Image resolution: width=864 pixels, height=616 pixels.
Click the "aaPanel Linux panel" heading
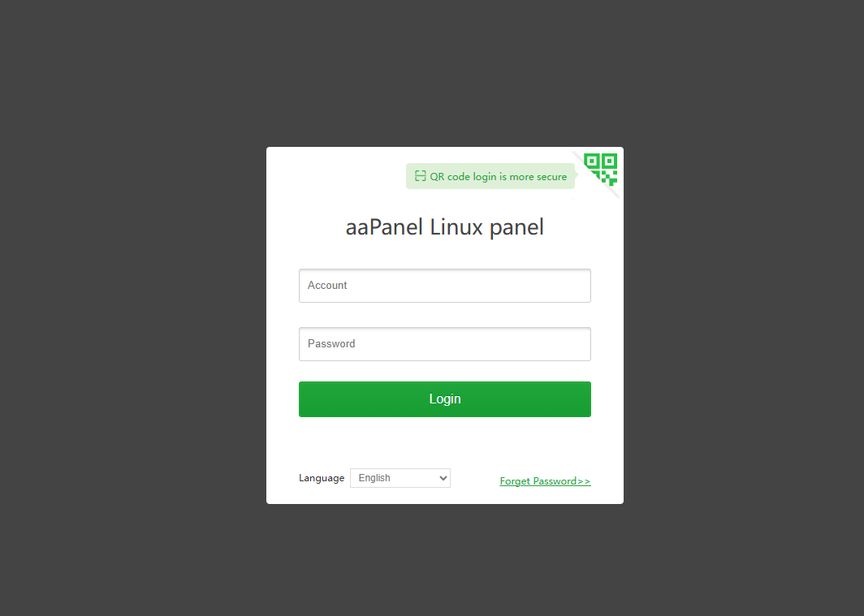point(445,226)
